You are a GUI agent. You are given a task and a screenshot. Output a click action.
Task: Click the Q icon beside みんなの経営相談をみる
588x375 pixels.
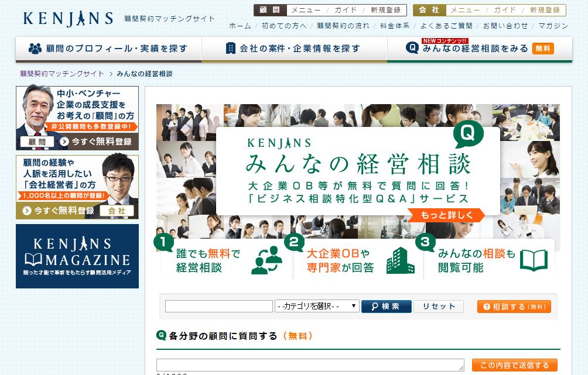coord(412,47)
